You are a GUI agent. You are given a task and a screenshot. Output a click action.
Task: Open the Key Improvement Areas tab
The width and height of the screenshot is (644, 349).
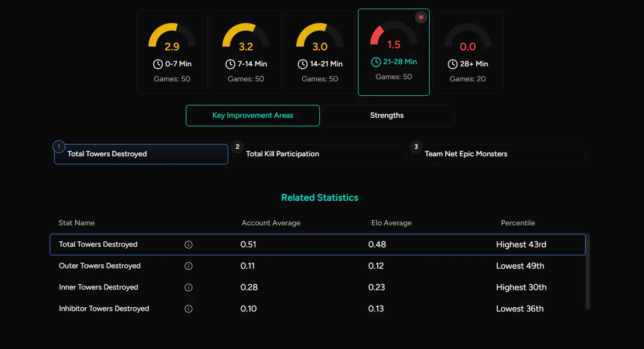coord(253,116)
